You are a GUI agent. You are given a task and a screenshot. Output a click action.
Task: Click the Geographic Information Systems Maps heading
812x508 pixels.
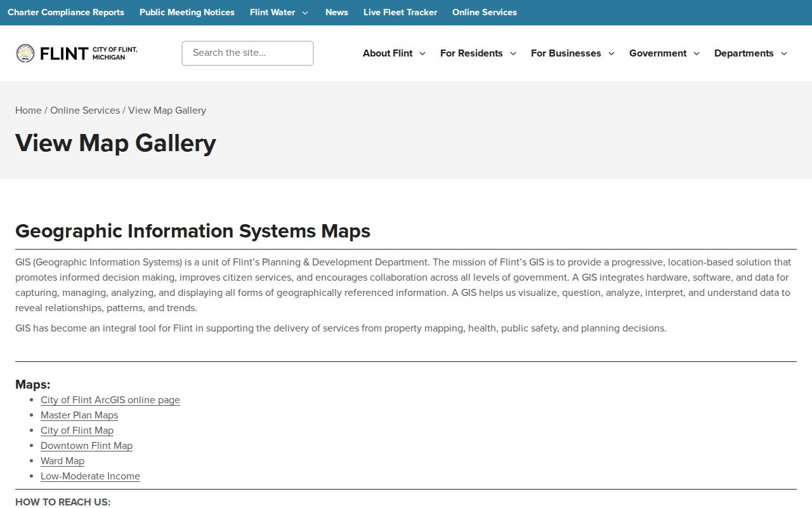tap(193, 231)
